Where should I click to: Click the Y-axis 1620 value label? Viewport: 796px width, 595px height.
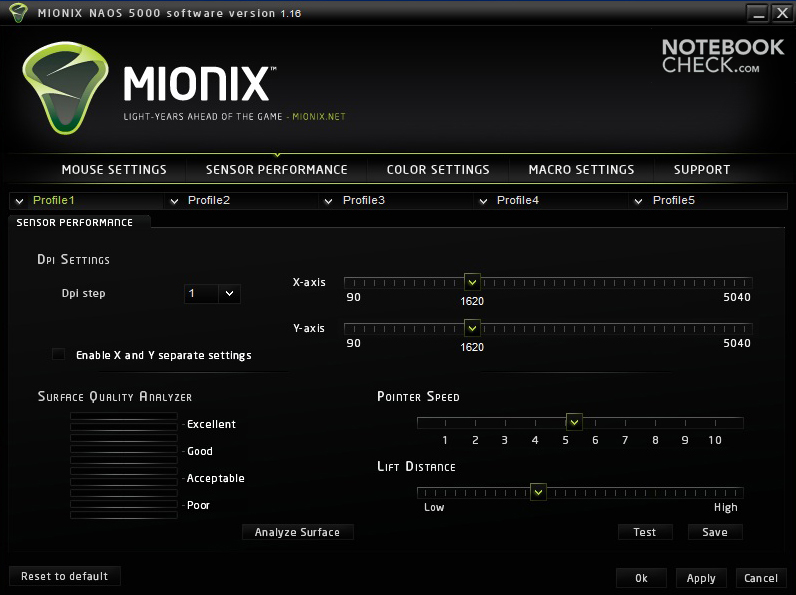pyautogui.click(x=472, y=347)
